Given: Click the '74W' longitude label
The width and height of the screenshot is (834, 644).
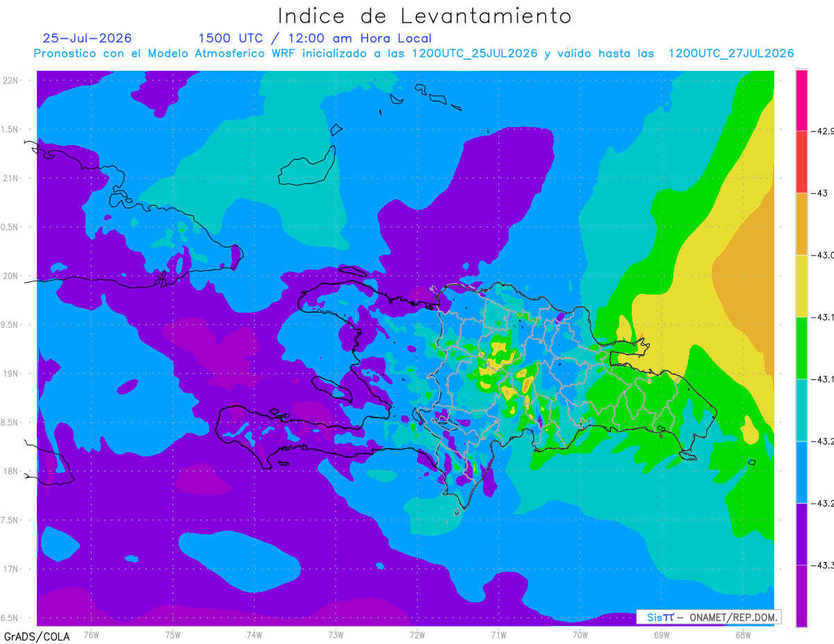Looking at the screenshot, I should 254,634.
